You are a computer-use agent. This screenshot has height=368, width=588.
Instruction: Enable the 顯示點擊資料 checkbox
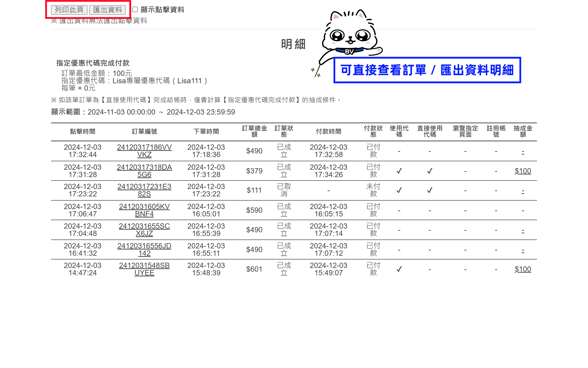tap(135, 9)
